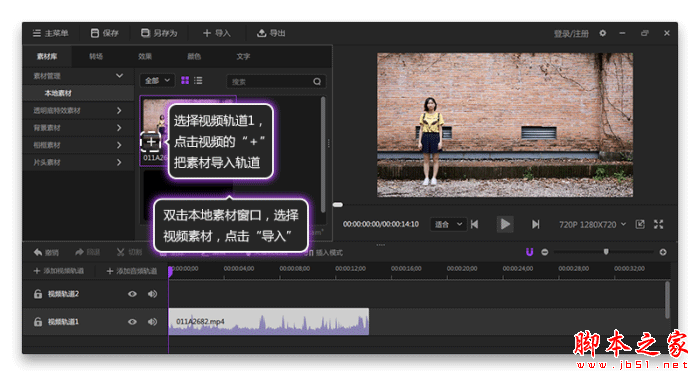Image resolution: width=700 pixels, height=376 pixels.
Task: Open the 720P 1280X720 resolution dropdown
Action: [x=592, y=225]
